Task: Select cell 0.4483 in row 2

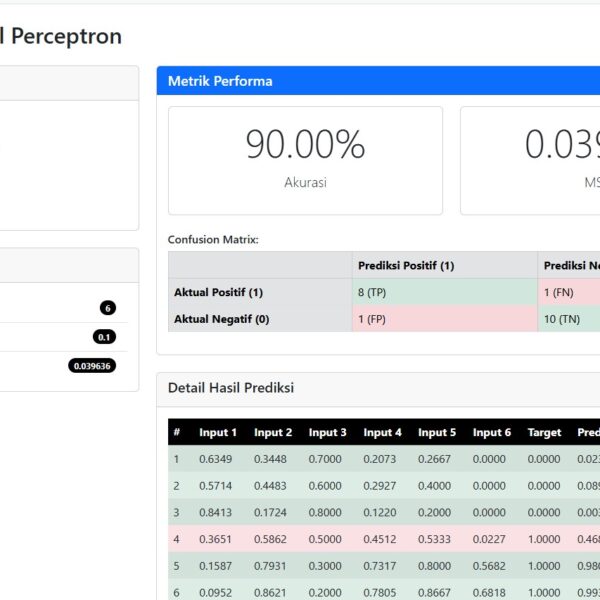Action: (270, 485)
